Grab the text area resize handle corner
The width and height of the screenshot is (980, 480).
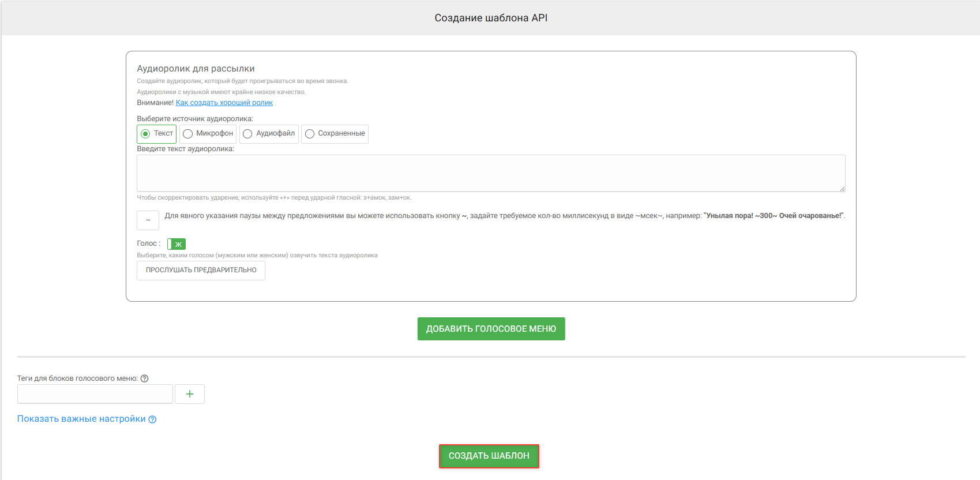tap(842, 188)
